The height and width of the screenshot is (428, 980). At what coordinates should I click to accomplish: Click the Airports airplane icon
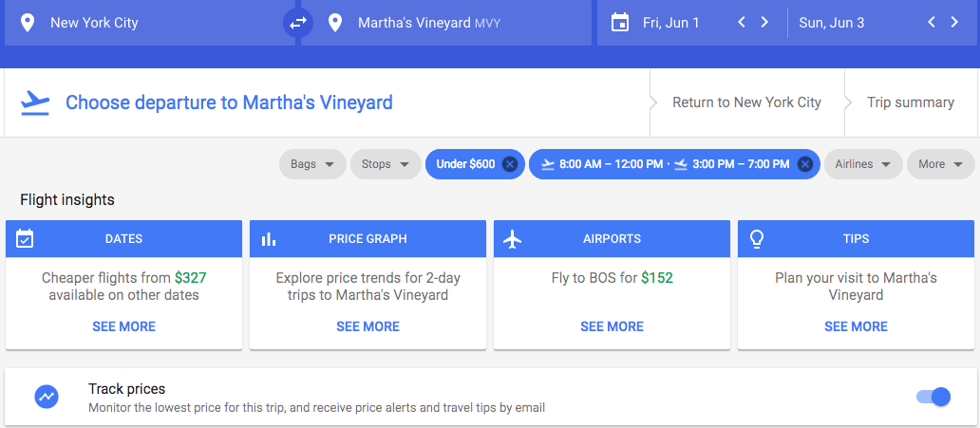(x=513, y=239)
